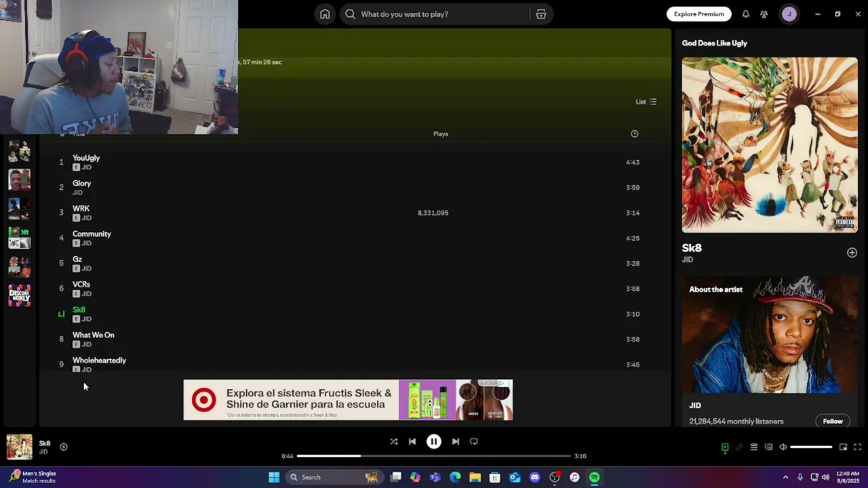
Task: Open Windows Start menu
Action: [x=274, y=477]
